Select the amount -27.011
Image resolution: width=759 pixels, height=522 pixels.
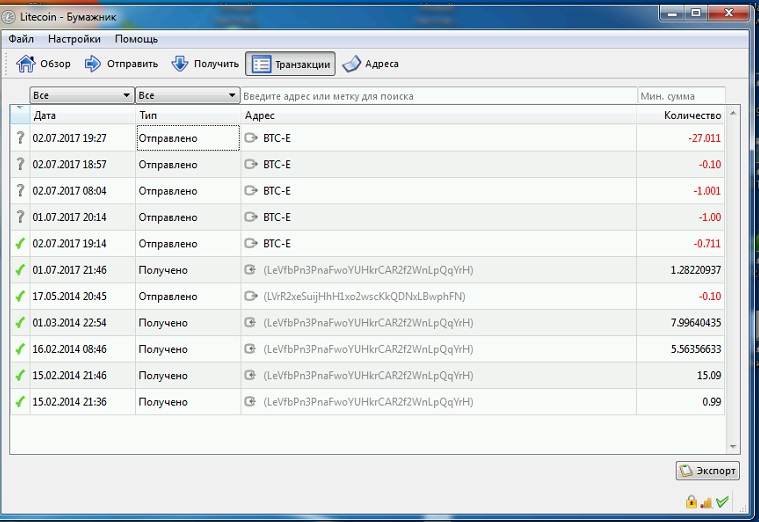tap(704, 138)
